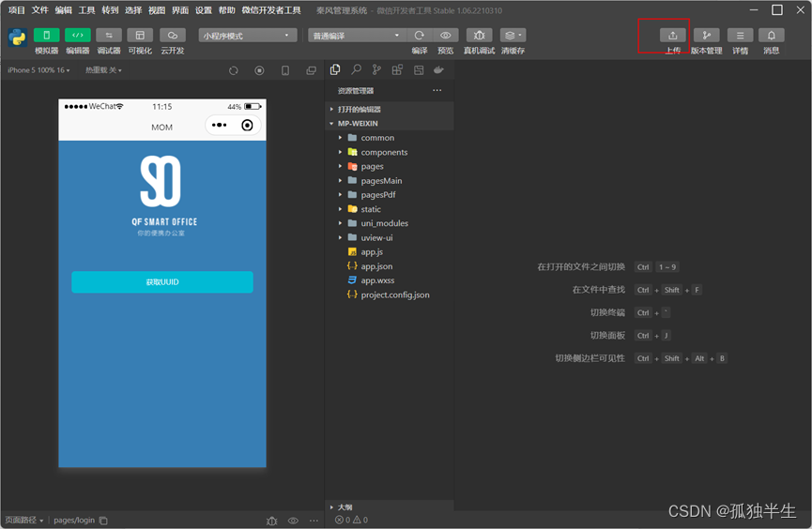Expand the 大纲 outline section
This screenshot has height=529, width=812.
(389, 506)
